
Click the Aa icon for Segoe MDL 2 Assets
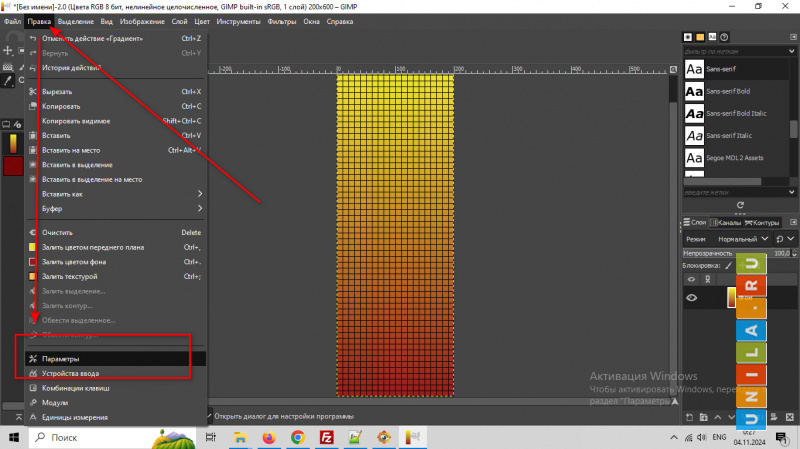pos(693,157)
